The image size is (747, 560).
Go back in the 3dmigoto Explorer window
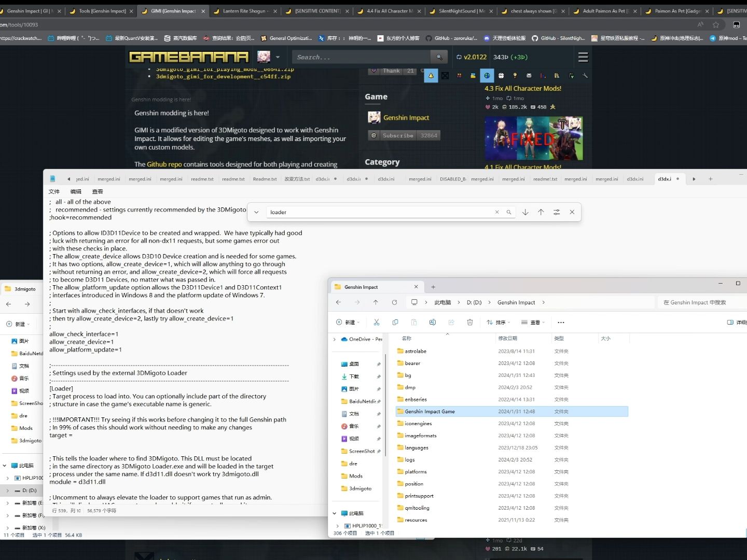tap(8, 304)
